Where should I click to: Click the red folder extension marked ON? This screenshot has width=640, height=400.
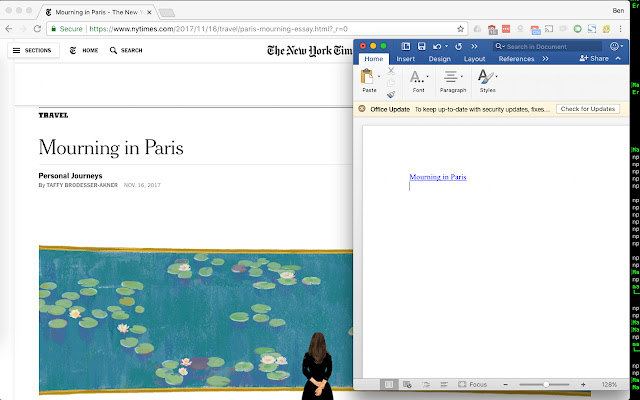pyautogui.click(x=535, y=29)
